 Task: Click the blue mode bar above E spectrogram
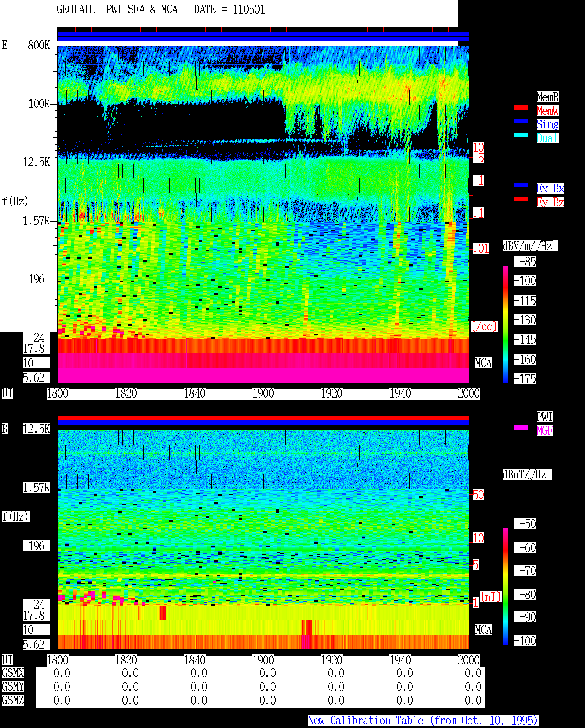coord(263,37)
